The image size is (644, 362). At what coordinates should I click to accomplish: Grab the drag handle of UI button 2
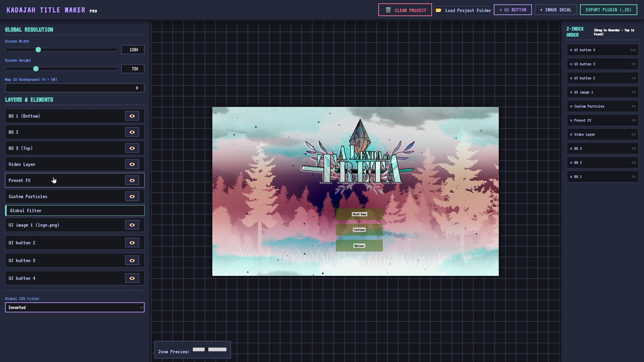click(571, 78)
